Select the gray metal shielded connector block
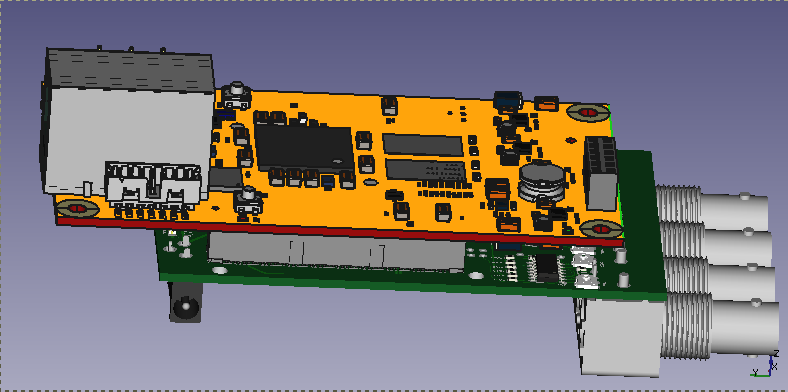This screenshot has width=788, height=392. coord(128,121)
